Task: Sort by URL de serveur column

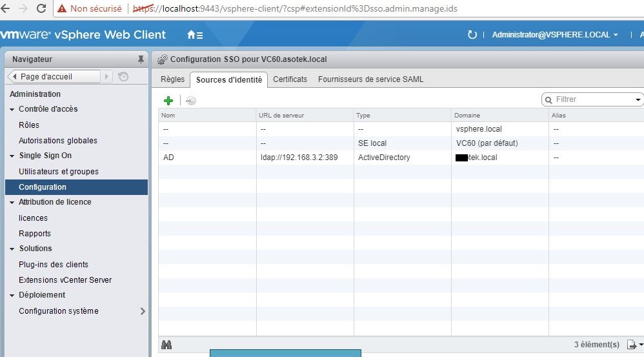Action: coord(305,116)
